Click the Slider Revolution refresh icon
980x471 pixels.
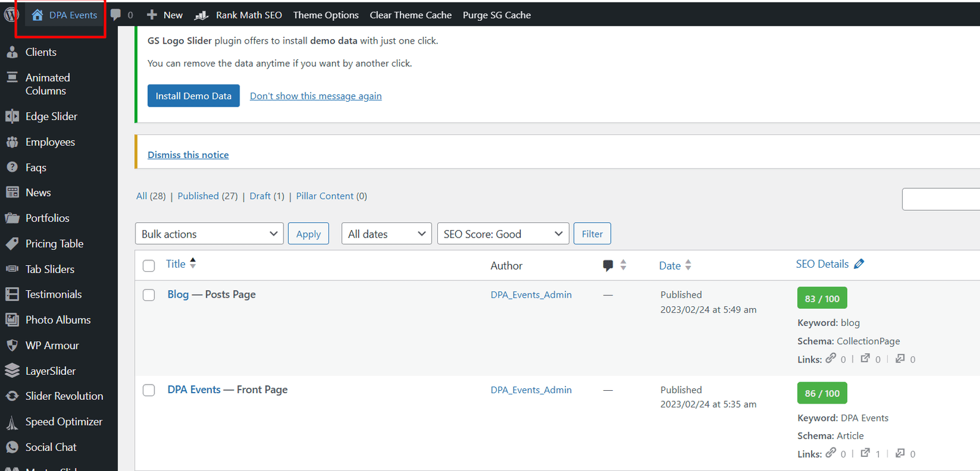point(12,396)
